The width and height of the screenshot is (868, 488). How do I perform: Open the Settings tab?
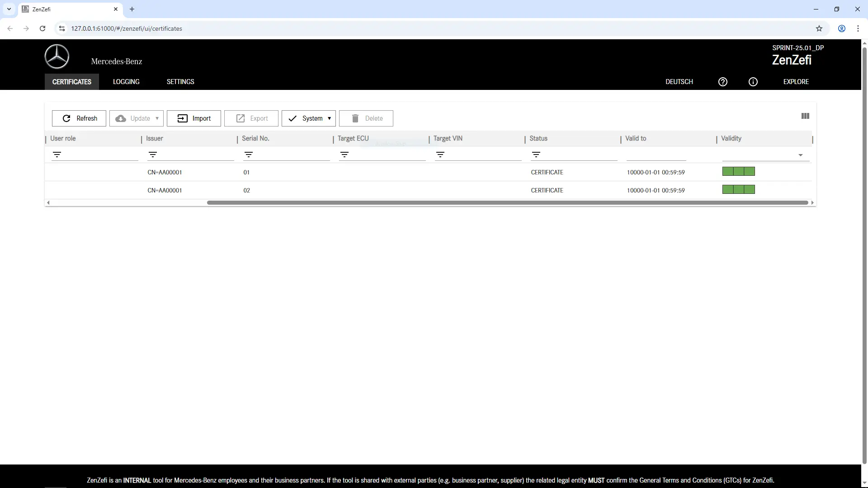180,82
